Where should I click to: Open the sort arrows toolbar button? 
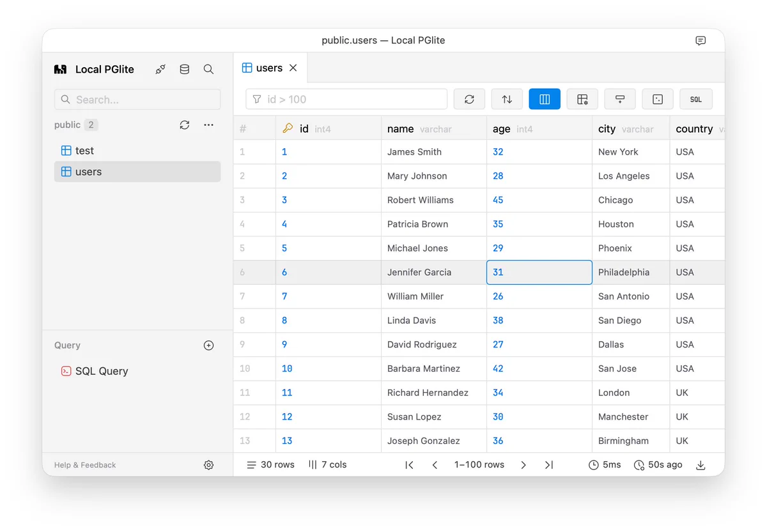(507, 99)
